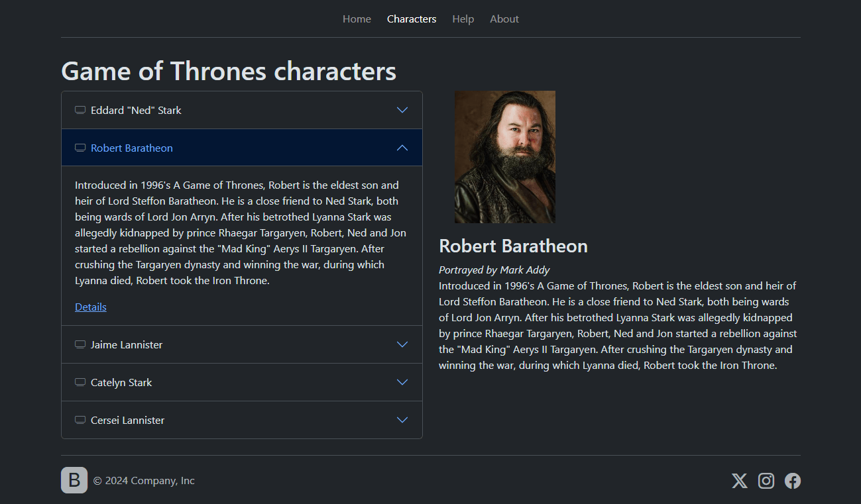Click the screen icon beside Catelyn Stark
The width and height of the screenshot is (861, 504).
click(80, 382)
